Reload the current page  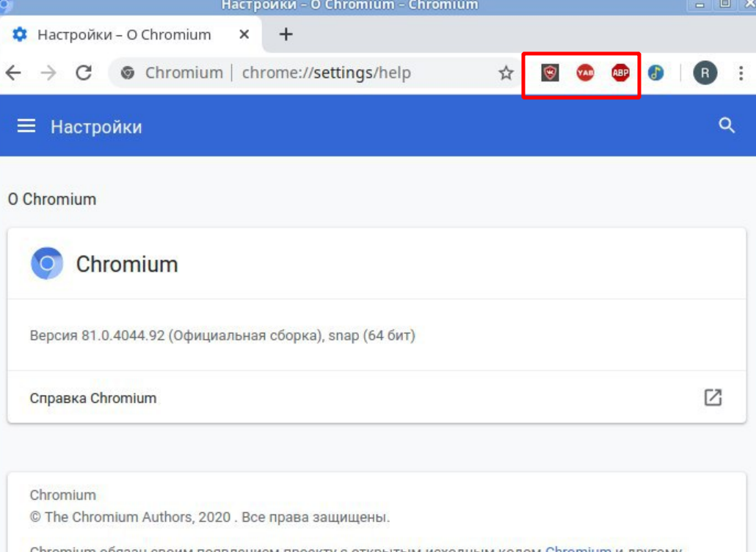84,73
